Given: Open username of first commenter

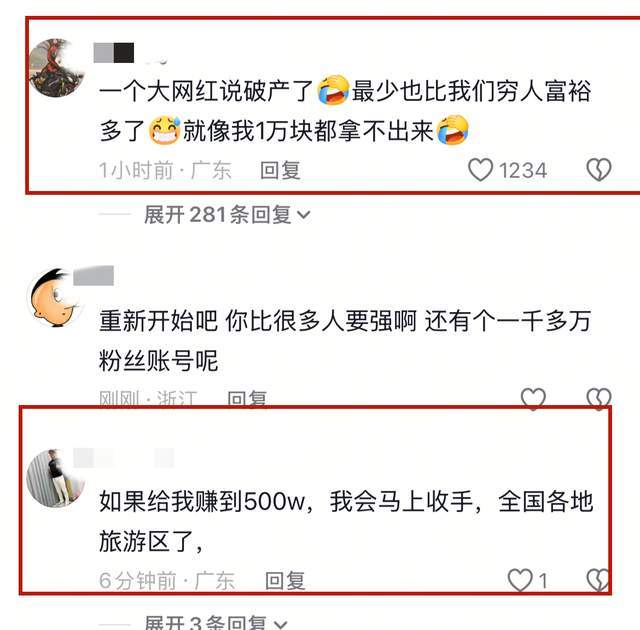Looking at the screenshot, I should pos(114,53).
